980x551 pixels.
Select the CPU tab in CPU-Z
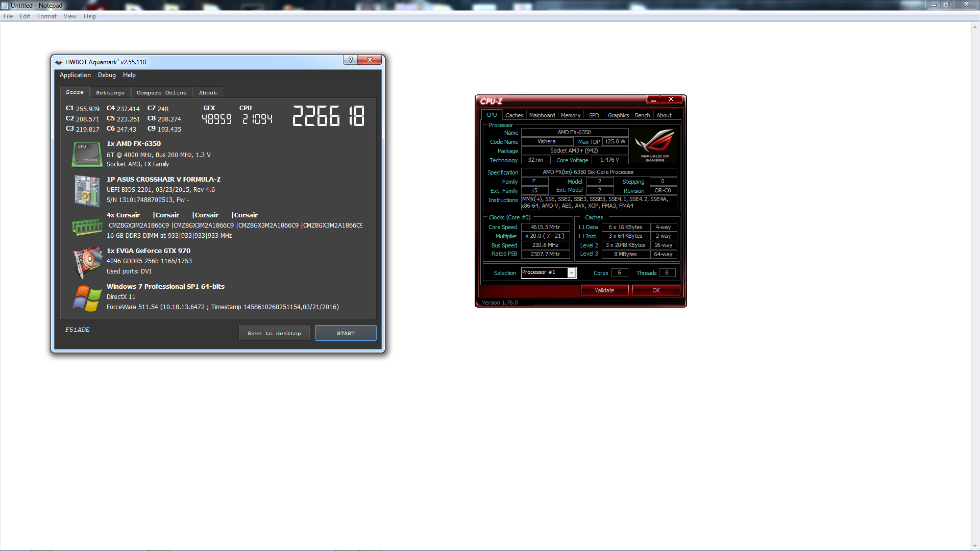point(492,115)
